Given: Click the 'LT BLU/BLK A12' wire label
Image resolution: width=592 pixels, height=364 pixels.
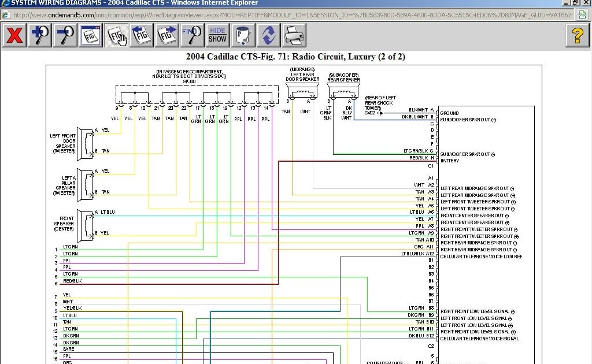Looking at the screenshot, I should point(417,254).
